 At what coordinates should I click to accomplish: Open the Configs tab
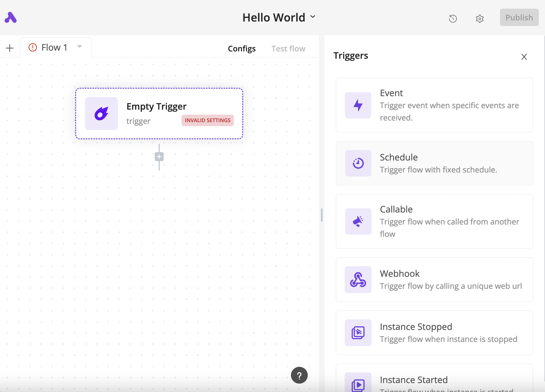coord(242,49)
